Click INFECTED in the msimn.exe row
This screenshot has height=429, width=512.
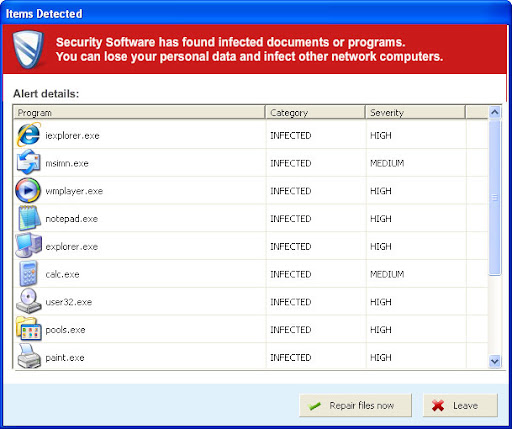click(291, 163)
